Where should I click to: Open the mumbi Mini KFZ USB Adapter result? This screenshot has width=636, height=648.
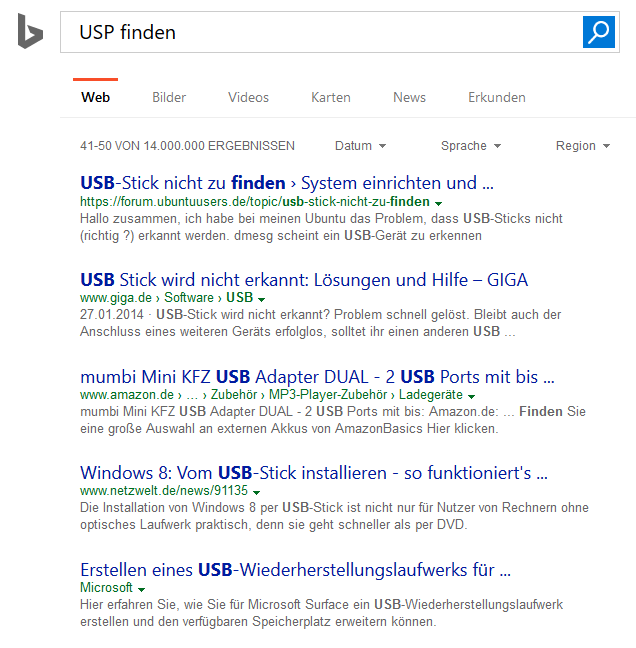coord(316,377)
